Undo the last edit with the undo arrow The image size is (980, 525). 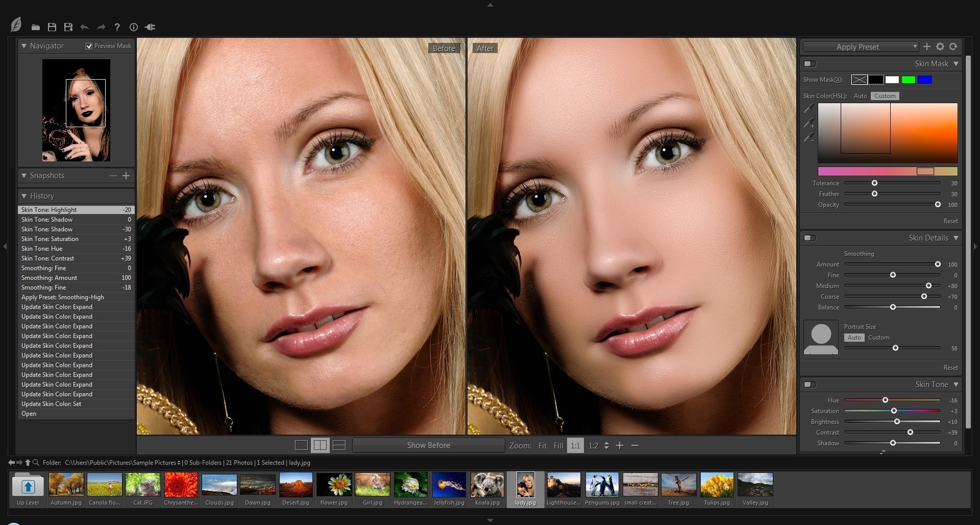click(85, 27)
